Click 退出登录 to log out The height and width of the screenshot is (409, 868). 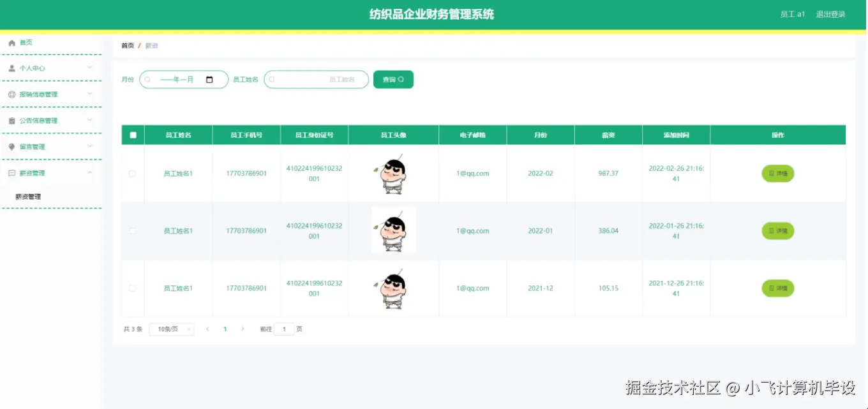coord(831,13)
